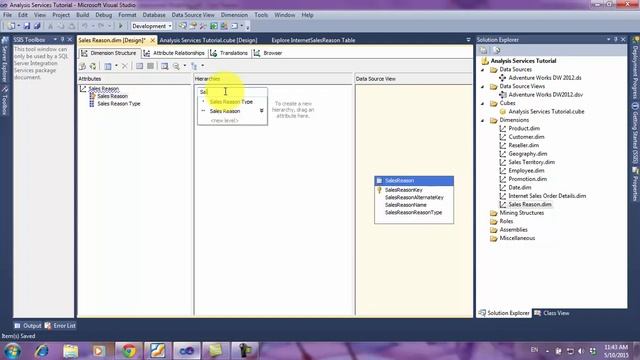Open the Output panel
This screenshot has height=360, width=640.
pyautogui.click(x=28, y=326)
